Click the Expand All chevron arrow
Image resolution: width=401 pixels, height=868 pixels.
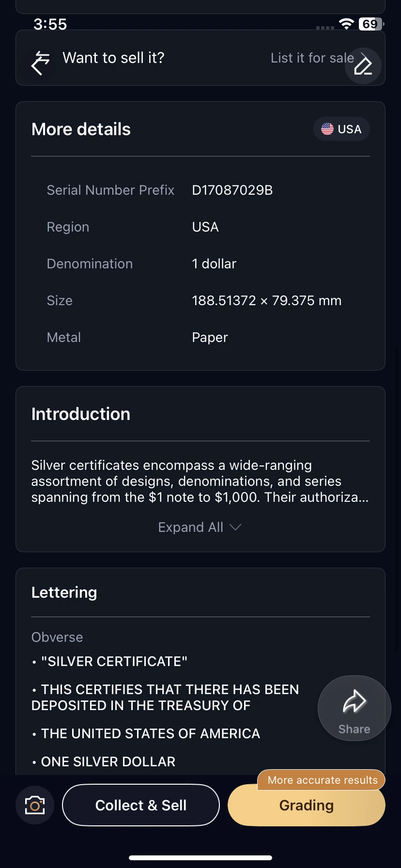click(235, 527)
